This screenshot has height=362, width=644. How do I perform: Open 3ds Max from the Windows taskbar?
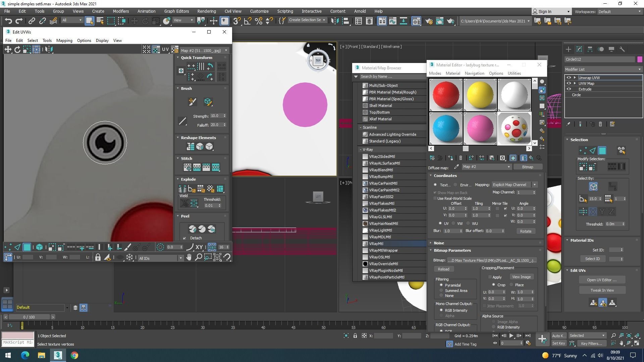tap(58, 355)
